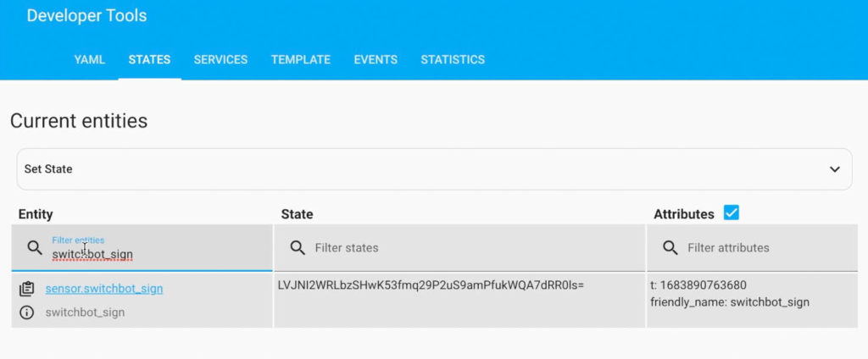Click the attribute text t: 1683890763680
The image size is (868, 359).
click(698, 285)
